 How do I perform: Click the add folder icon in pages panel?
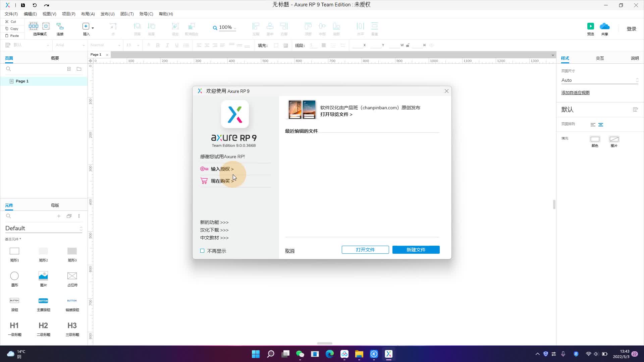(x=79, y=69)
